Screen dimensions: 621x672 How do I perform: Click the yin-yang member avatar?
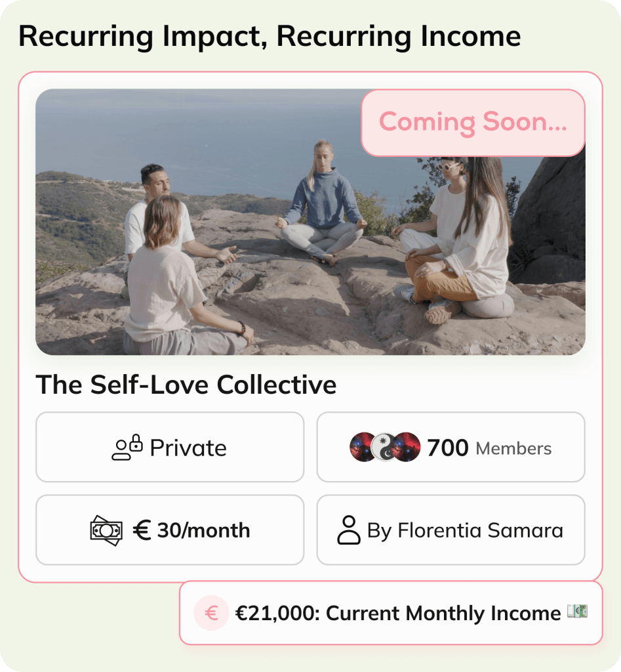384,447
